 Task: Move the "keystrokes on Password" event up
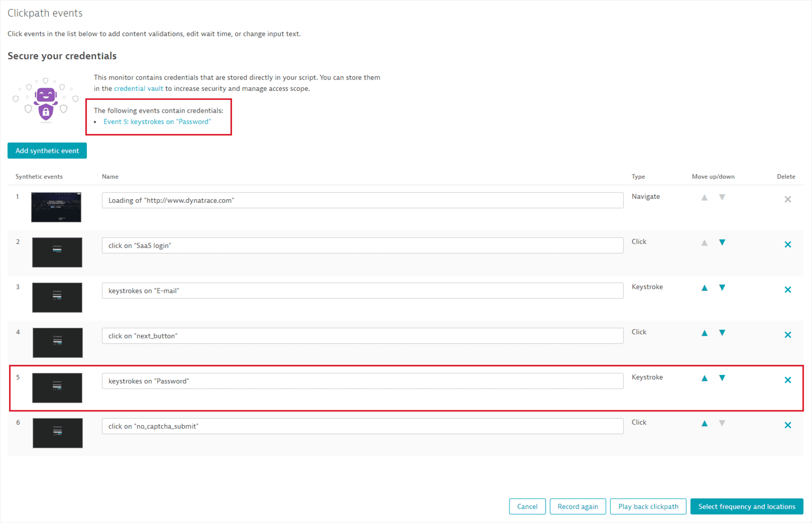pyautogui.click(x=704, y=378)
